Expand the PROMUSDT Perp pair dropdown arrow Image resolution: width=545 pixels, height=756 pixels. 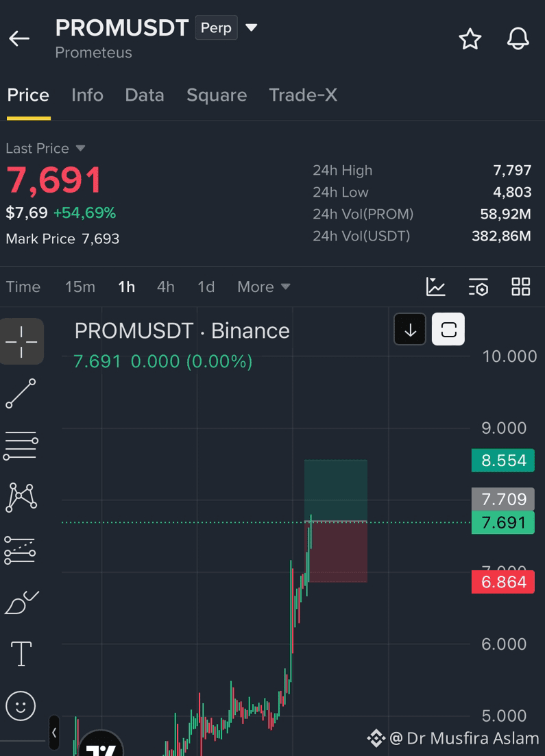point(252,27)
